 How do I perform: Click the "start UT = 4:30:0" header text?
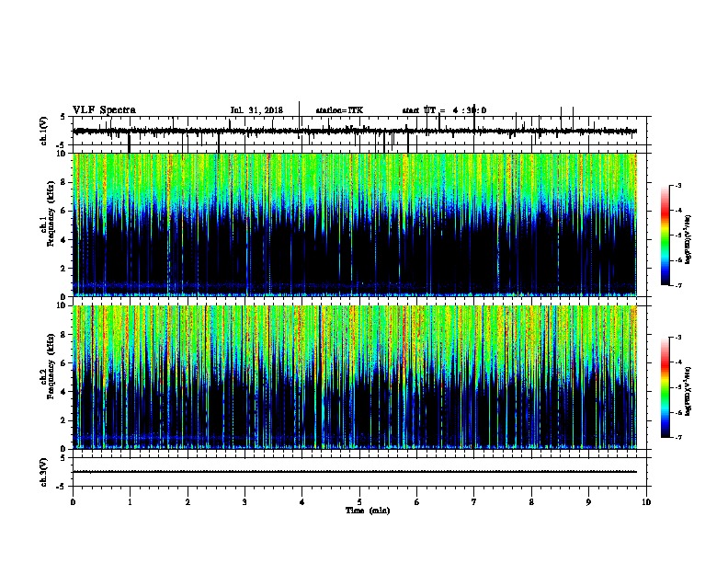pos(444,110)
